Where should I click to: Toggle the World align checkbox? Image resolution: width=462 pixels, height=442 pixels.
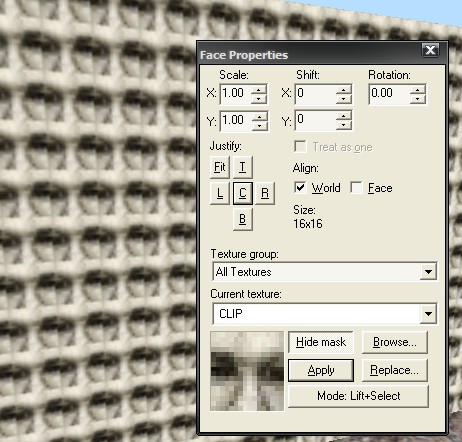tap(300, 188)
